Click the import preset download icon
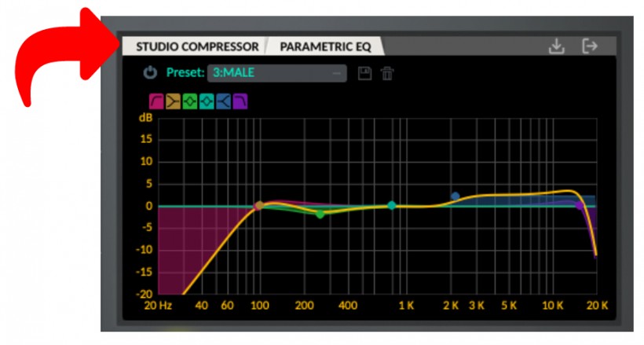Screen dimensions: 644x345 [557, 46]
